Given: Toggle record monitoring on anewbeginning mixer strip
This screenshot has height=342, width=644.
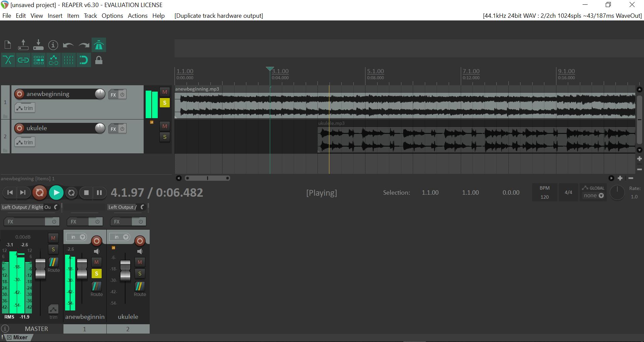Looking at the screenshot, I should click(97, 251).
